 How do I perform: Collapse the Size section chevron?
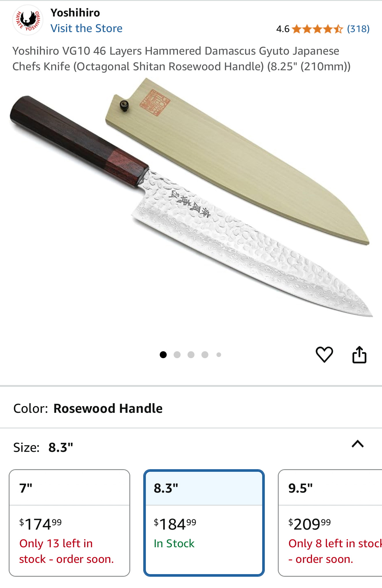point(358,444)
